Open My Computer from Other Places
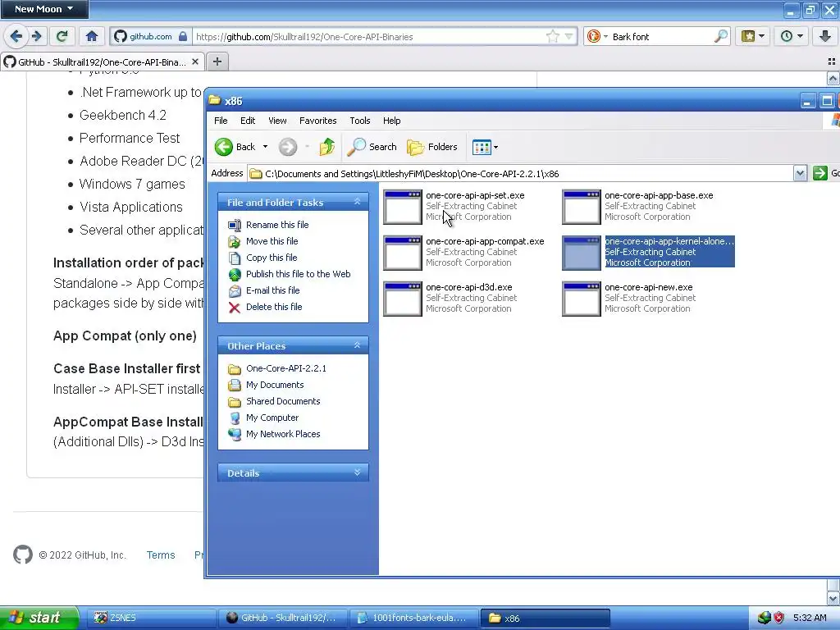This screenshot has height=630, width=840. pyautogui.click(x=272, y=418)
